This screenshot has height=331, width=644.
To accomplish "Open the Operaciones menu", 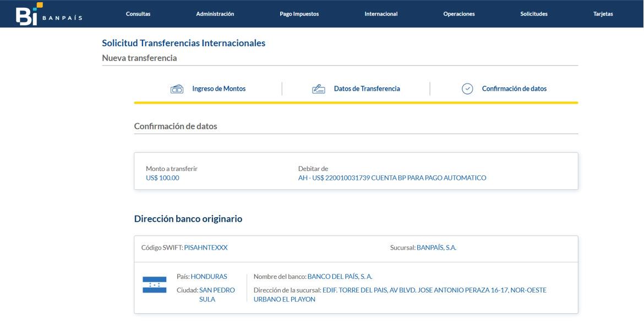I will click(x=459, y=14).
